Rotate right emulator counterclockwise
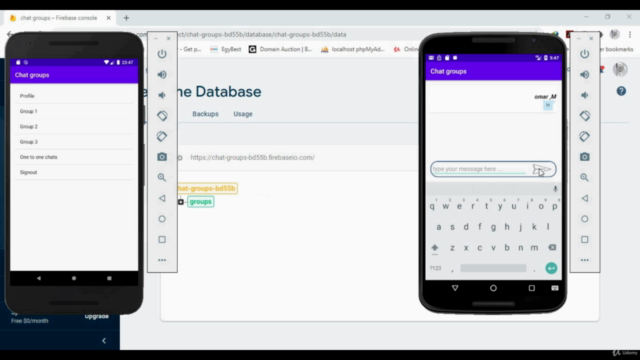This screenshot has width=640, height=360. pos(584,116)
